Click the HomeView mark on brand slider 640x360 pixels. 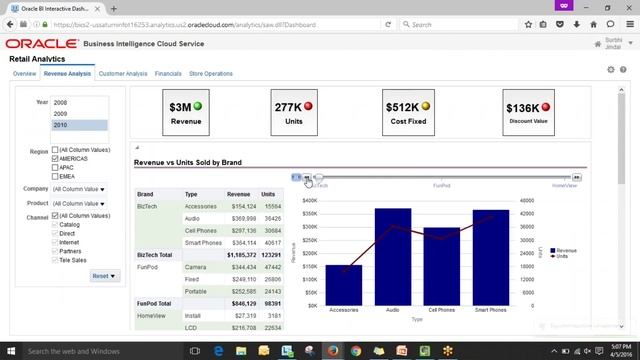564,185
